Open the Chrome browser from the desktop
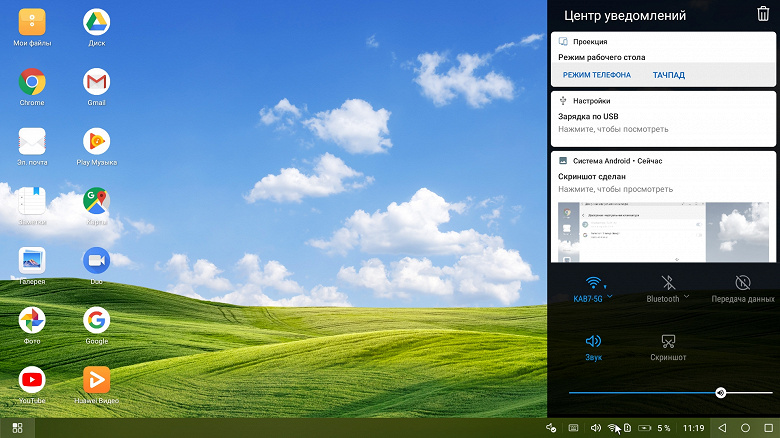The width and height of the screenshot is (780, 438). (x=32, y=82)
